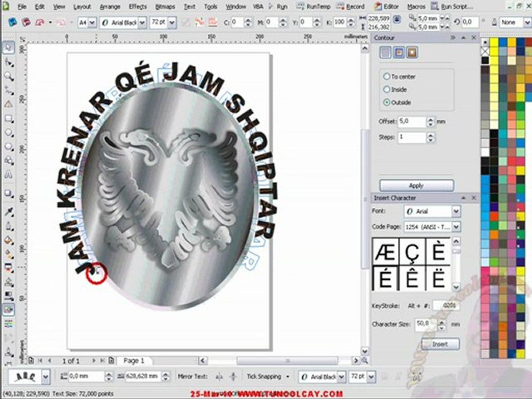The height and width of the screenshot is (399, 532).
Task: Click the no-fill X swatch
Action: coord(485,51)
